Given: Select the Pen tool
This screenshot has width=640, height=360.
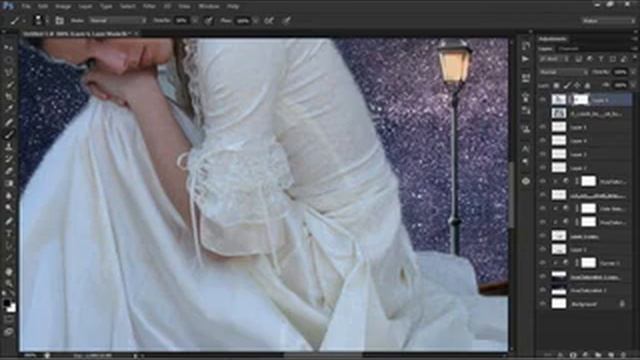Looking at the screenshot, I should click(9, 221).
